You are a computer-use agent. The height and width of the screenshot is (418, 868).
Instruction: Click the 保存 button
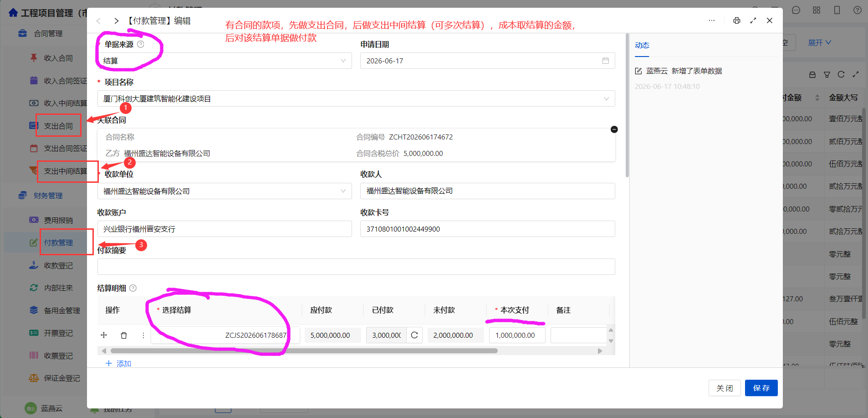(x=761, y=388)
